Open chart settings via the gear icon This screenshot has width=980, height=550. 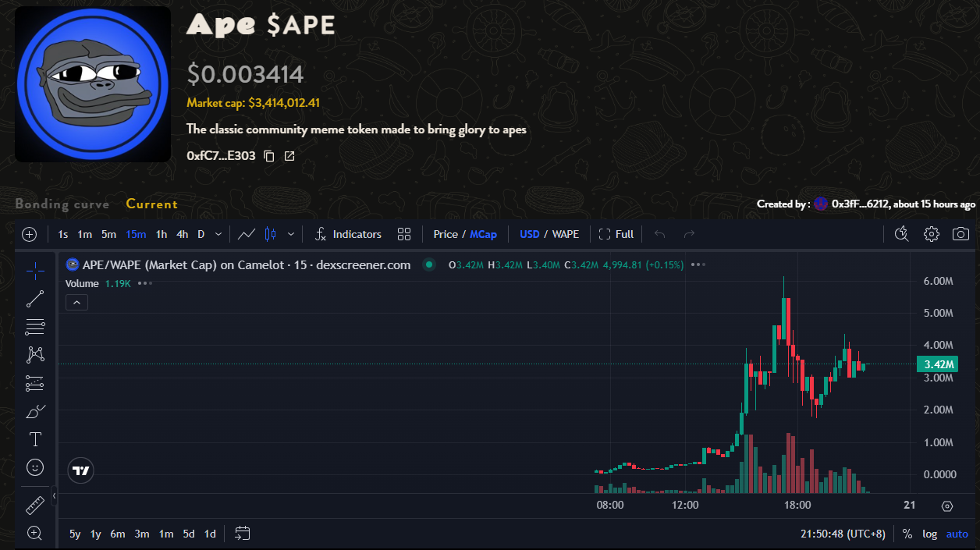tap(932, 233)
